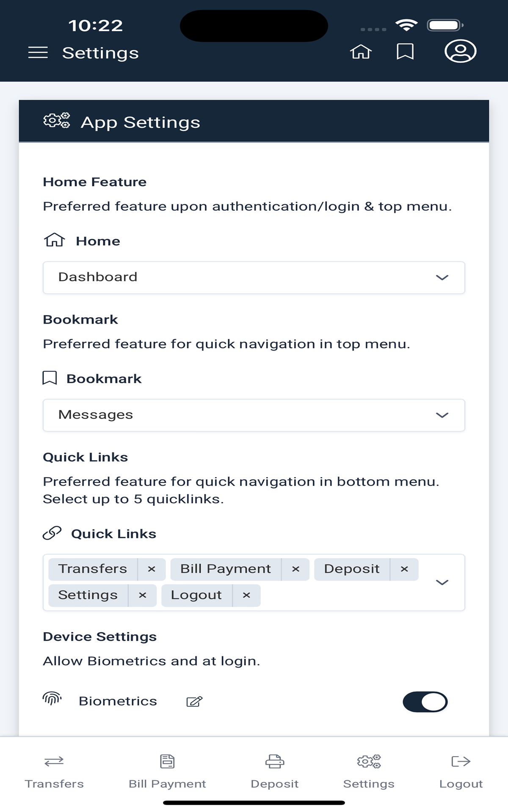Tap the Transfers icon in bottom menu

(54, 762)
